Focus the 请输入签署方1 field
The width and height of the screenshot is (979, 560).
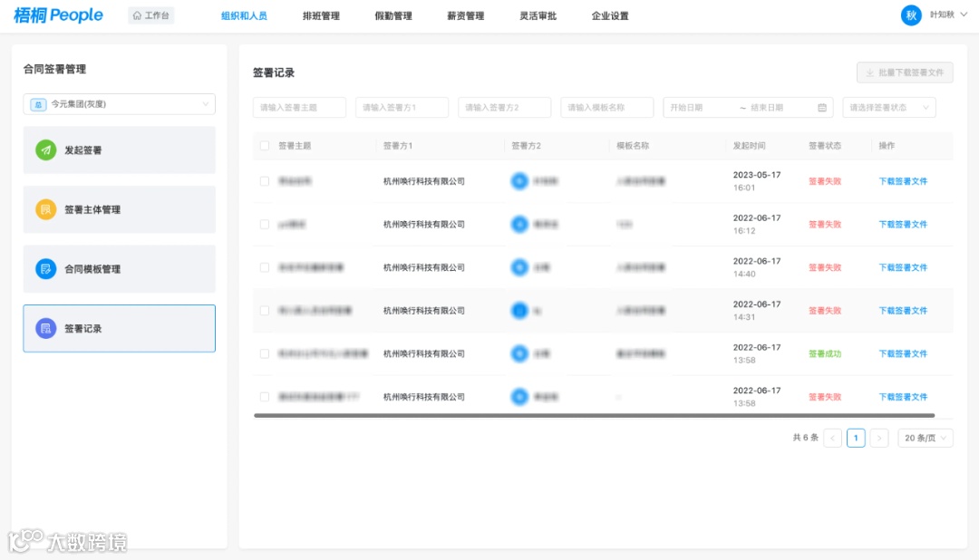pos(402,108)
